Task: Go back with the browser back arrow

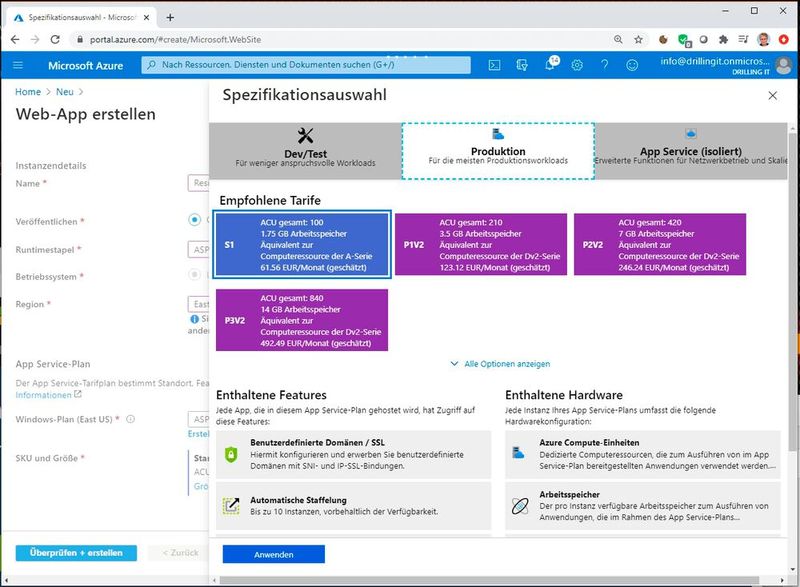Action: (15, 39)
